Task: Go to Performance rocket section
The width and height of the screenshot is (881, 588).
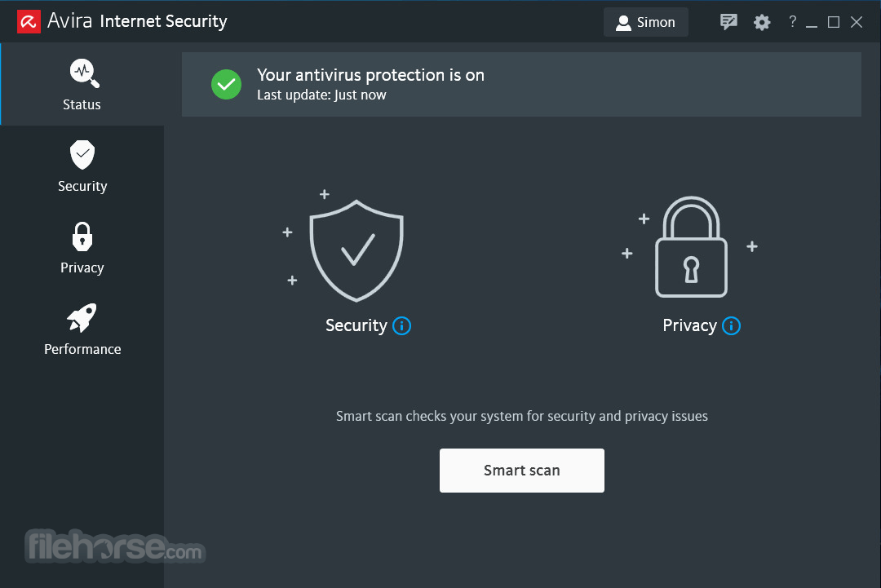Action: [x=82, y=329]
